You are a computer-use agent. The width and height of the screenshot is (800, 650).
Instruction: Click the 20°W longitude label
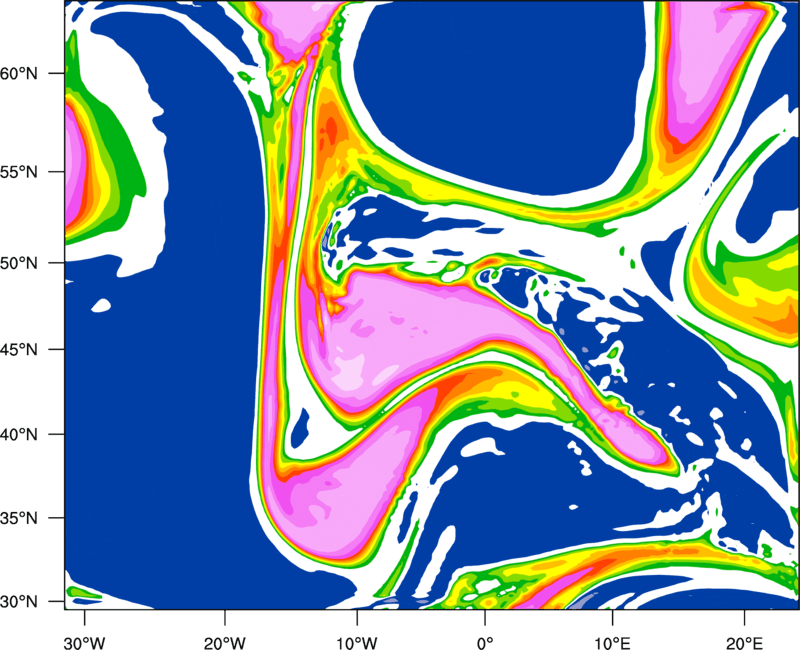pos(225,643)
